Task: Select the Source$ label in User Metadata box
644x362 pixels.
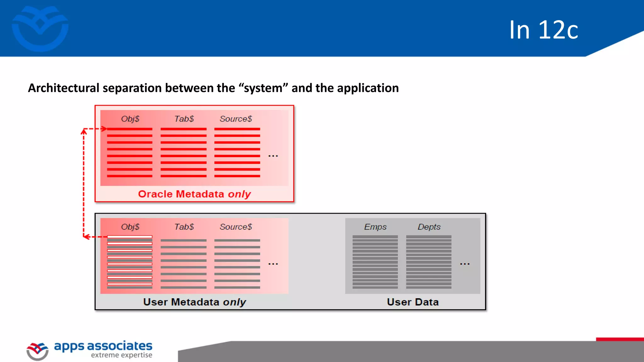Action: coord(236,227)
